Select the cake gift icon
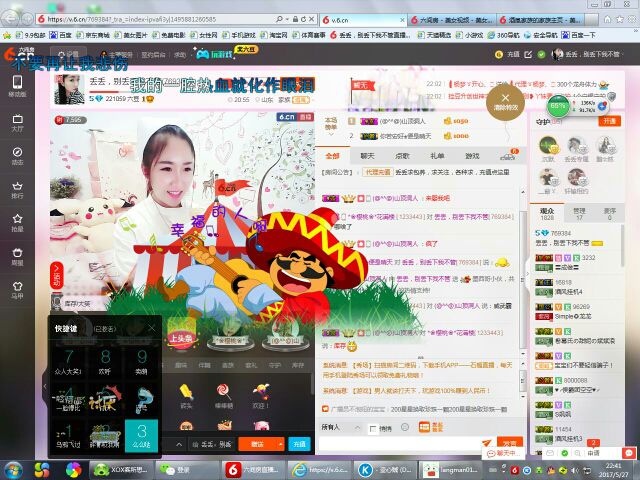 (x=224, y=425)
